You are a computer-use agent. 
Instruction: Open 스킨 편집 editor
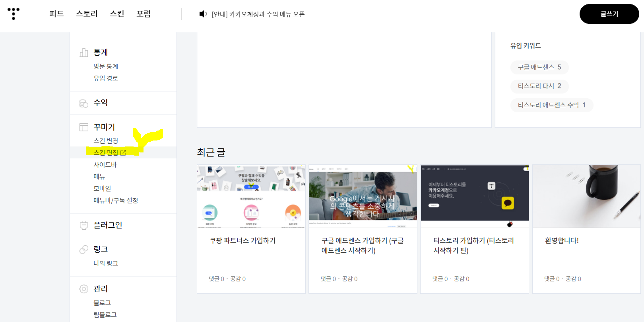(106, 153)
